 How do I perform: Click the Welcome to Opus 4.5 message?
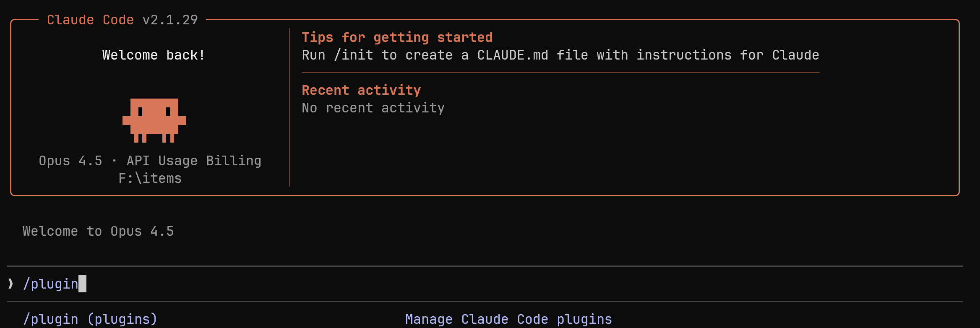point(98,231)
